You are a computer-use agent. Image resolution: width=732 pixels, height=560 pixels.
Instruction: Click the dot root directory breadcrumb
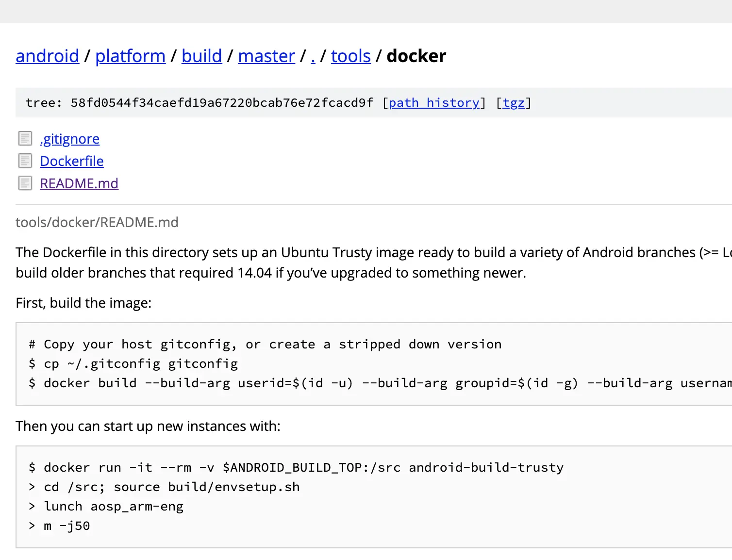click(313, 56)
